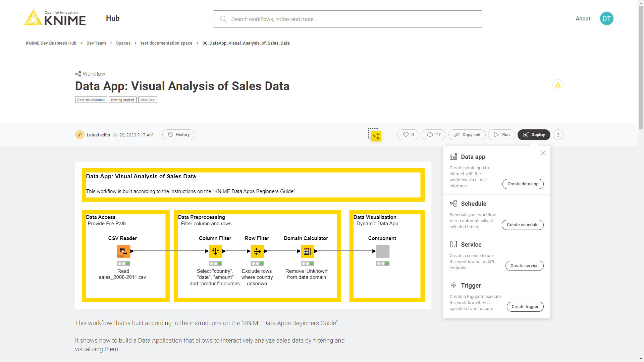Toggle the like heart icon
Image resolution: width=644 pixels, height=362 pixels.
point(406,135)
